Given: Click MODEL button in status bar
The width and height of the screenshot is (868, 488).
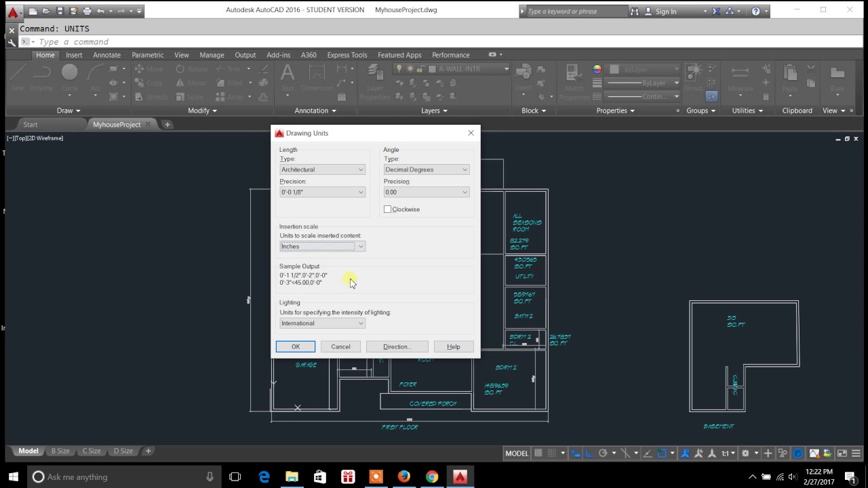Looking at the screenshot, I should [x=517, y=453].
